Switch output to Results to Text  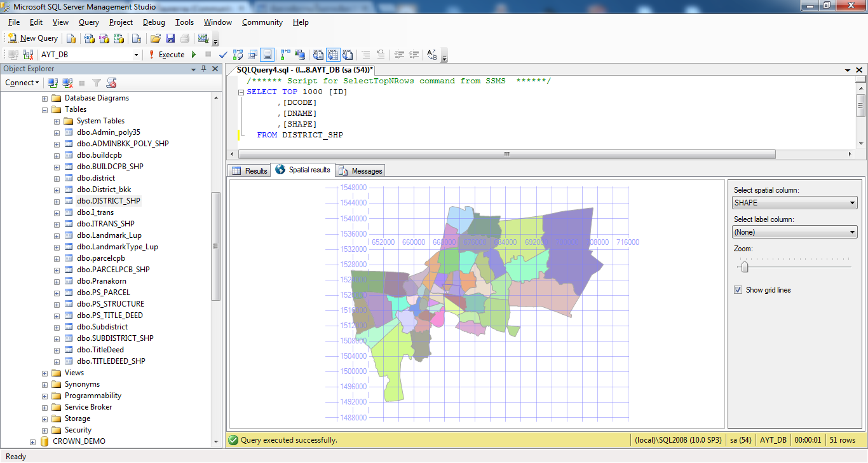[318, 55]
